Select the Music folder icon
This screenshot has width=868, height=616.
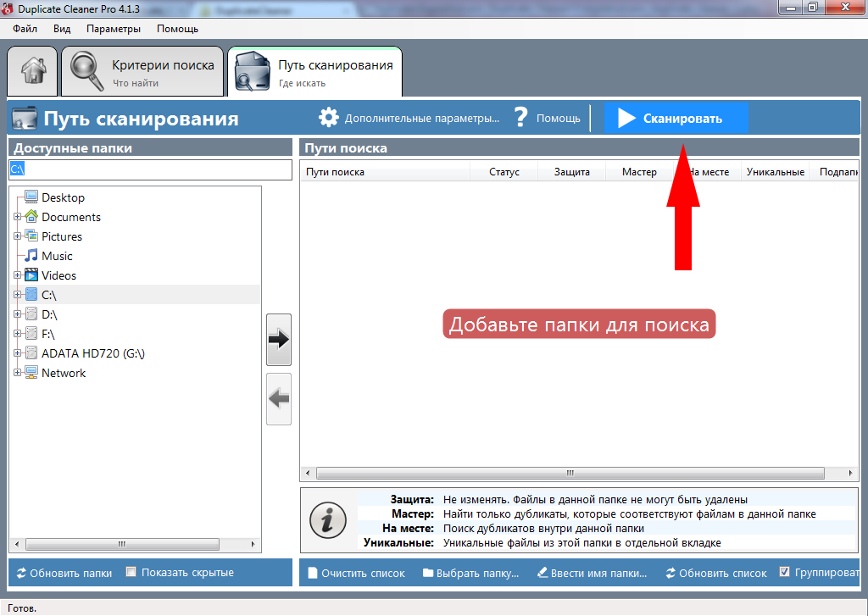coord(31,256)
